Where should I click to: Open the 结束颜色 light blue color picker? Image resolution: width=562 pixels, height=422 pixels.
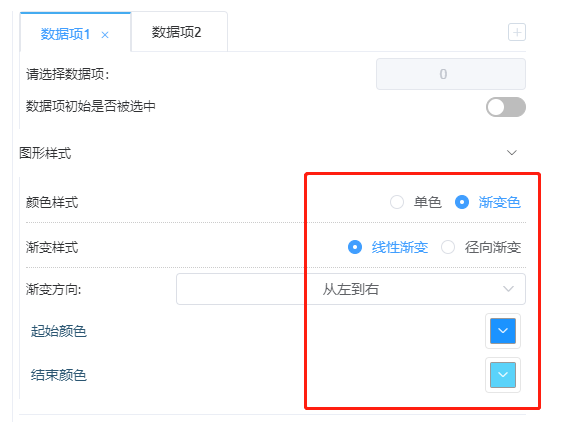pyautogui.click(x=503, y=375)
